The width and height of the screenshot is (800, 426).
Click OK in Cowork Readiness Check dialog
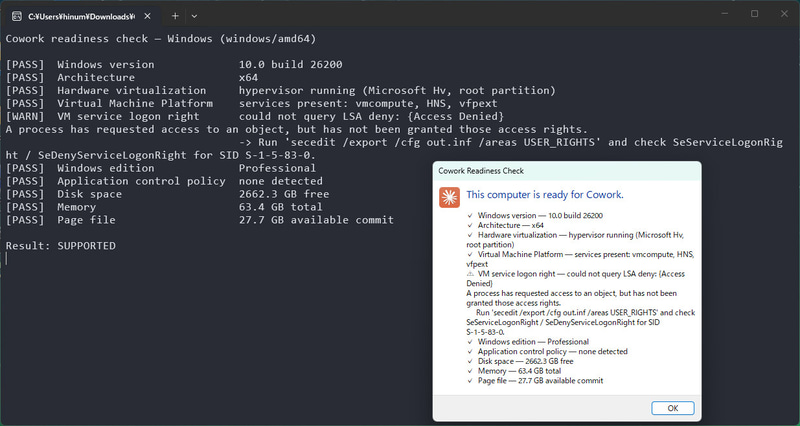(672, 408)
